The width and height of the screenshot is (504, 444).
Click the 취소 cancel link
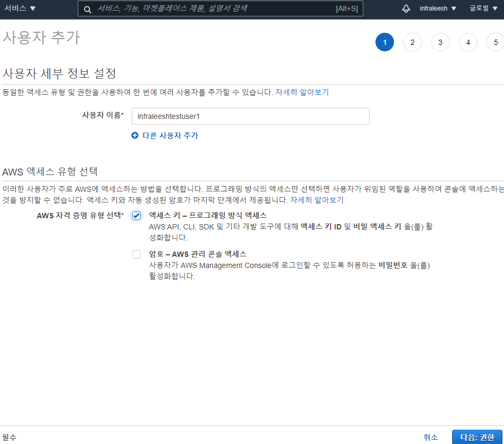(x=430, y=437)
